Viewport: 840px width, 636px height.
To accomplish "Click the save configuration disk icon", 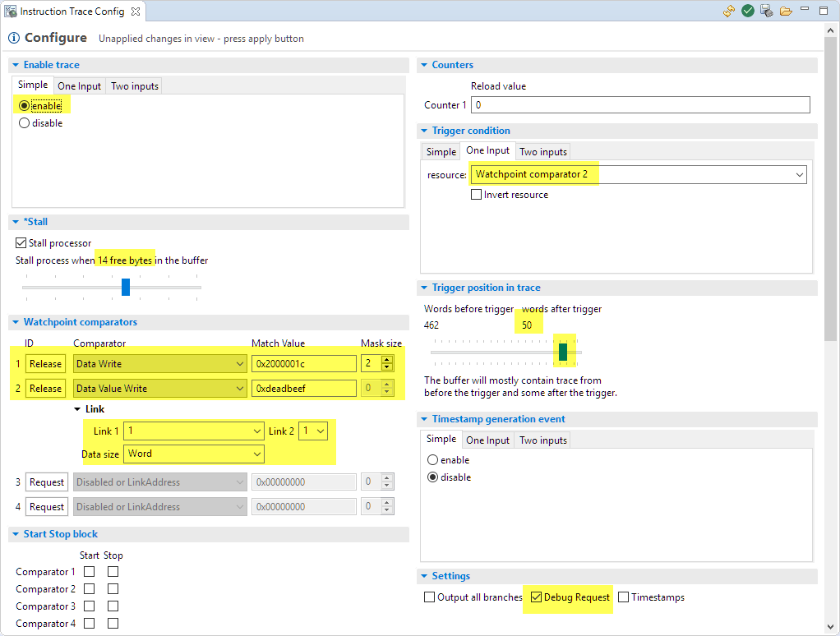I will click(x=767, y=11).
